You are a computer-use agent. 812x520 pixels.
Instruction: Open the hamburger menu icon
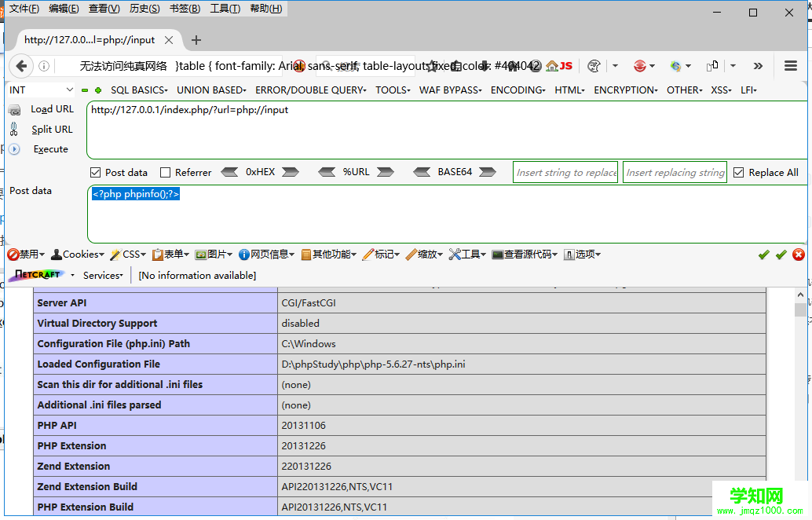point(790,66)
